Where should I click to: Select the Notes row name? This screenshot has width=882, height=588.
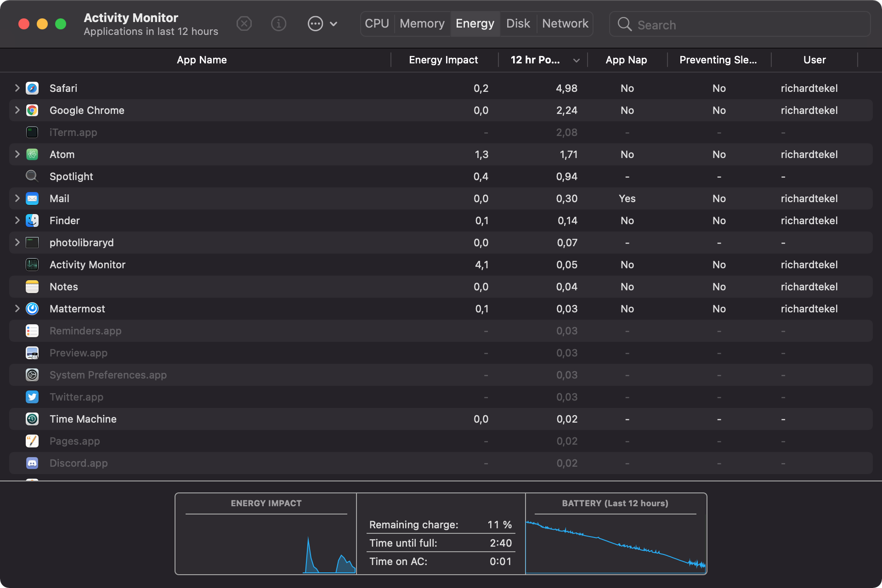(64, 287)
